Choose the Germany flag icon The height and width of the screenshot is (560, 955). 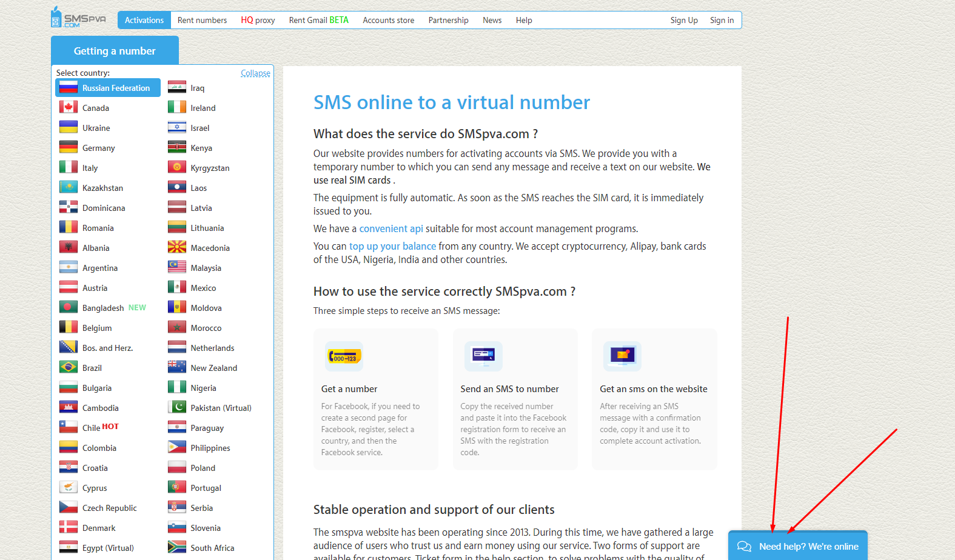pyautogui.click(x=69, y=147)
